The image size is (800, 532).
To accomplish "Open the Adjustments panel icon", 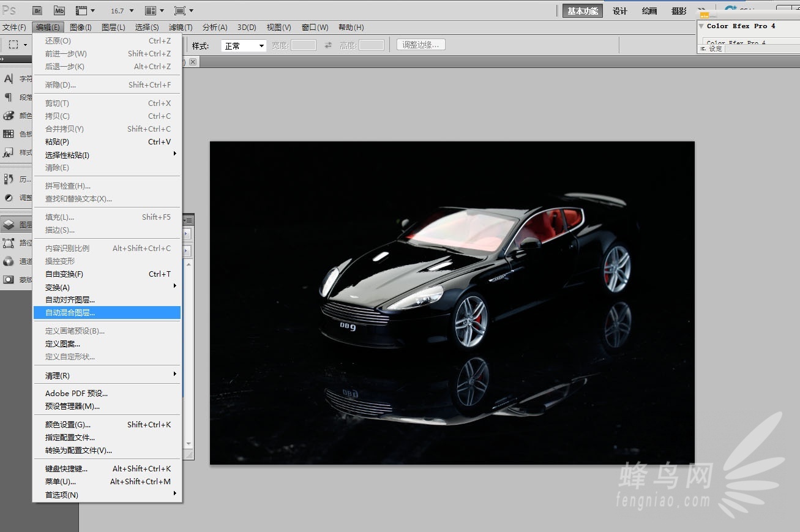I will [9, 197].
